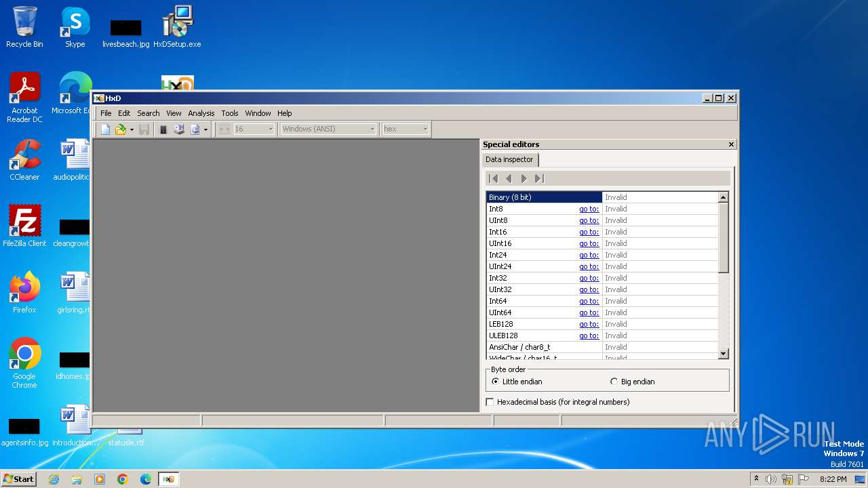Click the HxD window title bar icon
868x488 pixels.
click(99, 98)
